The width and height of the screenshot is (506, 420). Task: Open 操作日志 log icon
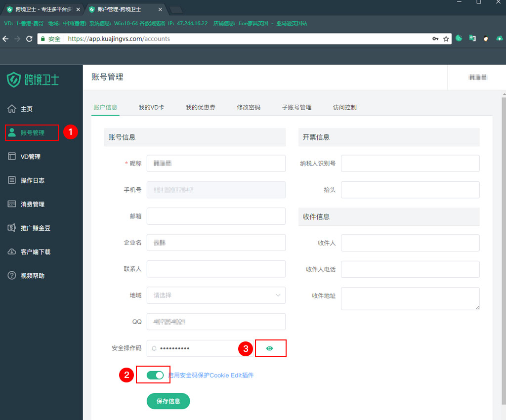[x=12, y=180]
